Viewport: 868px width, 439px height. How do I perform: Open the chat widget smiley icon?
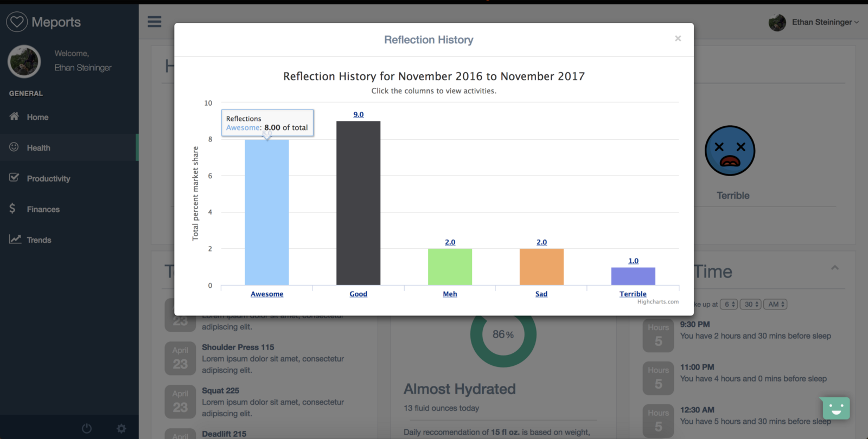[835, 408]
